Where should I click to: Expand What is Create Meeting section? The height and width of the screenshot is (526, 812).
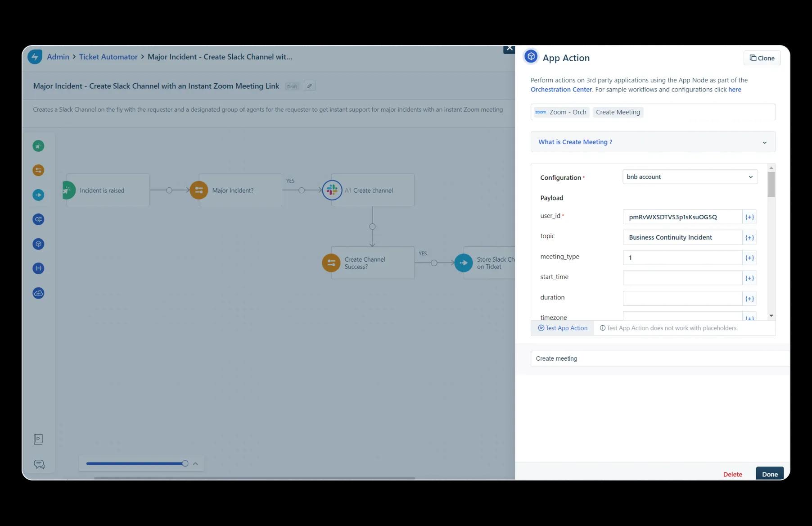click(653, 142)
